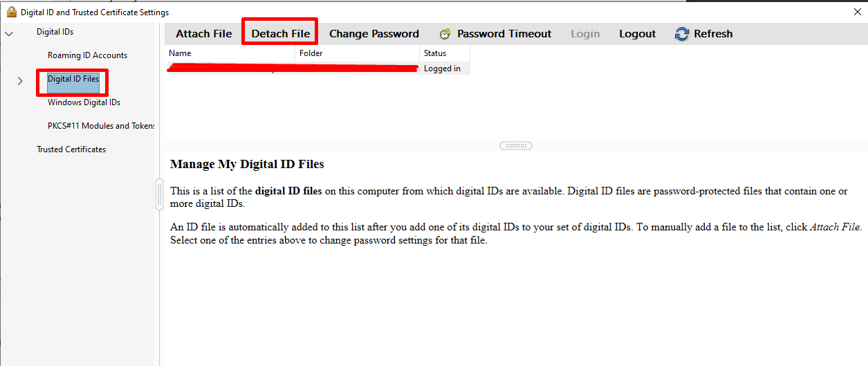Click the horizontal pane splitter handle
This screenshot has height=366, width=868.
(515, 146)
